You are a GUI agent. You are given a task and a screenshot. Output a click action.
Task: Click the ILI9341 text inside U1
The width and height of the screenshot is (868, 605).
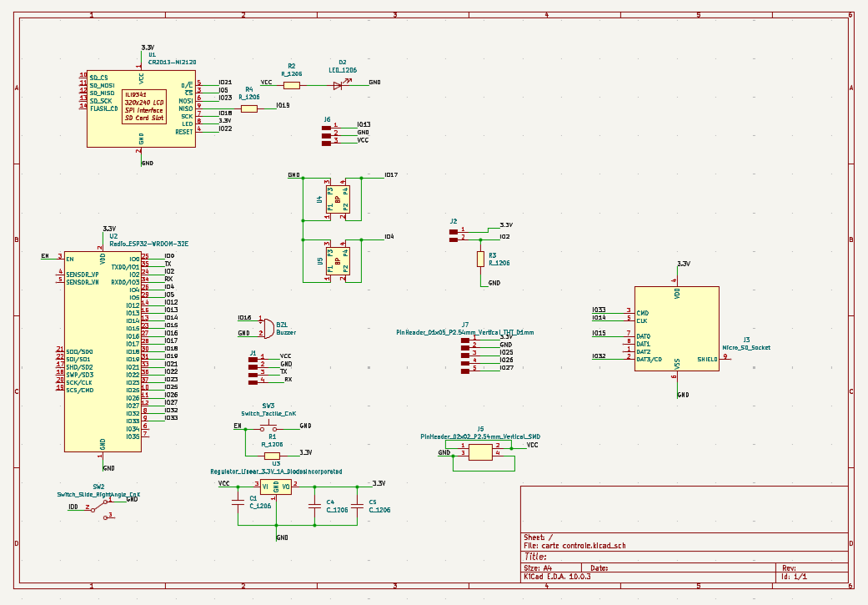(136, 95)
